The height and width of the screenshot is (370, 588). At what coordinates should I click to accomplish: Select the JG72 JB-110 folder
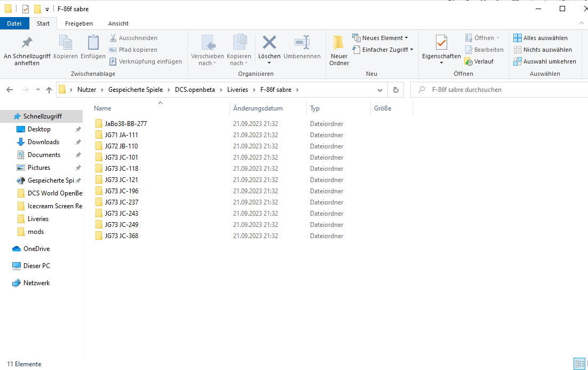click(x=121, y=146)
